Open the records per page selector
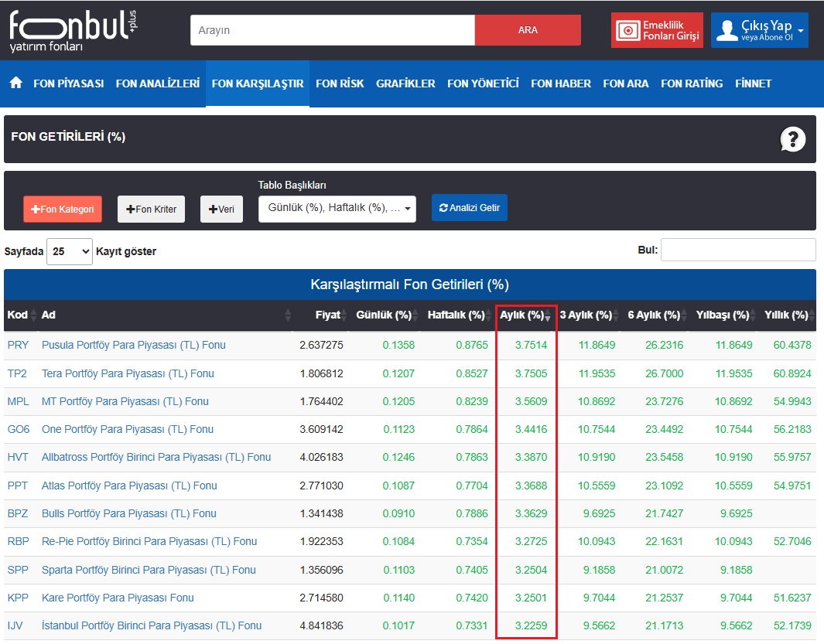Screen dimensions: 824x644 click(70, 251)
